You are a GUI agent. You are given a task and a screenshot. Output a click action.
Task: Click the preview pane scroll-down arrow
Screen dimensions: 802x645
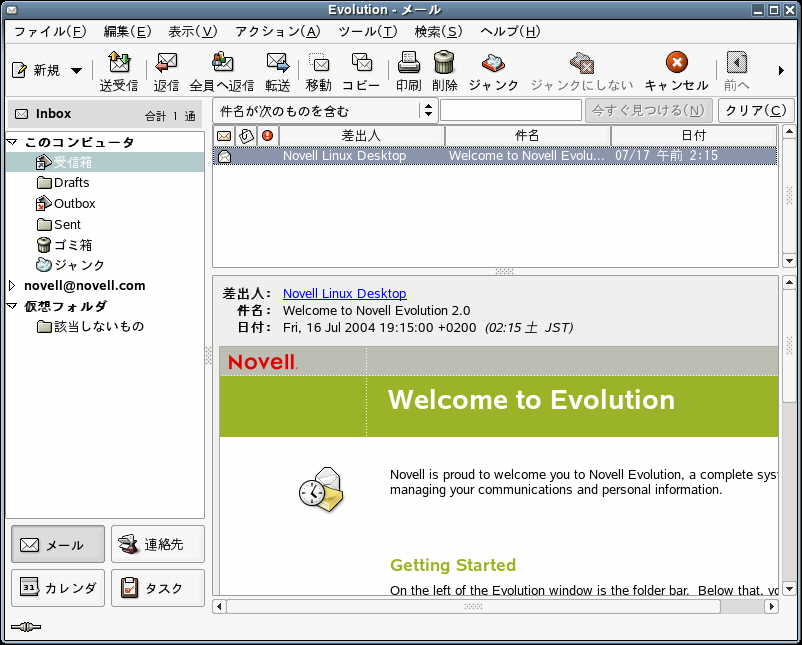[x=789, y=589]
